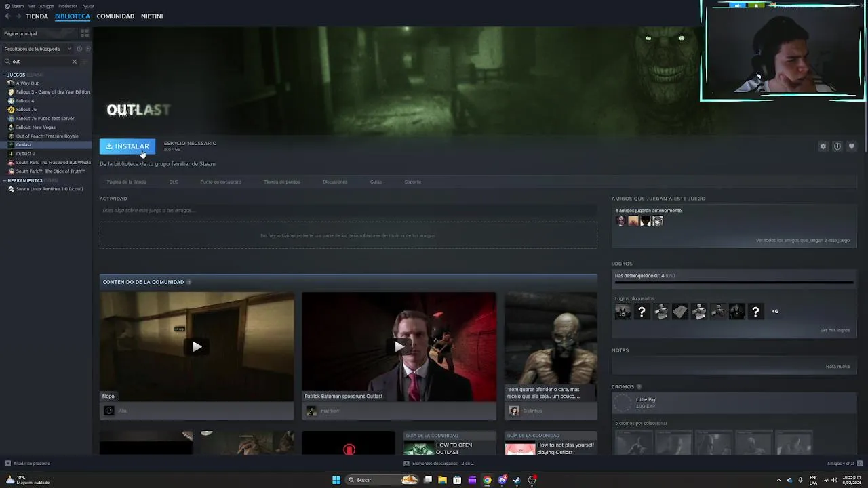Image resolution: width=868 pixels, height=488 pixels.
Task: Open Soporte link
Action: click(413, 182)
